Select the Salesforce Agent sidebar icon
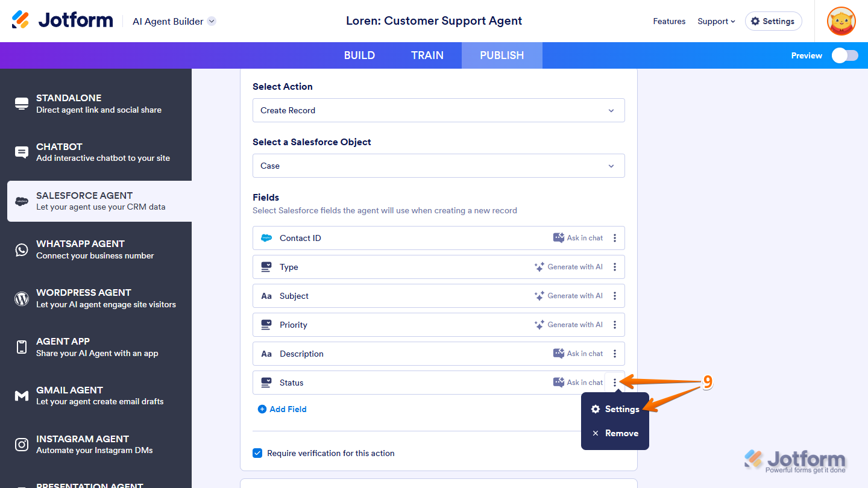Viewport: 868px width, 488px height. pos(22,201)
